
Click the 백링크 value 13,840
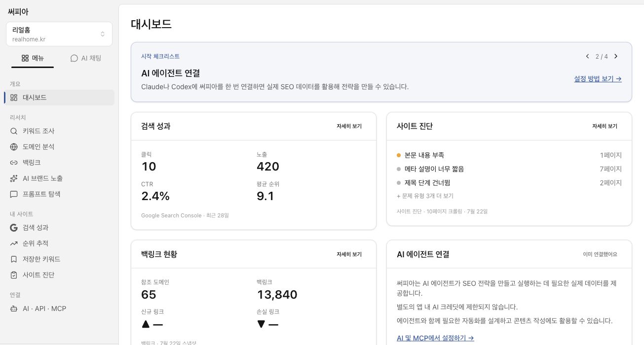coord(277,295)
